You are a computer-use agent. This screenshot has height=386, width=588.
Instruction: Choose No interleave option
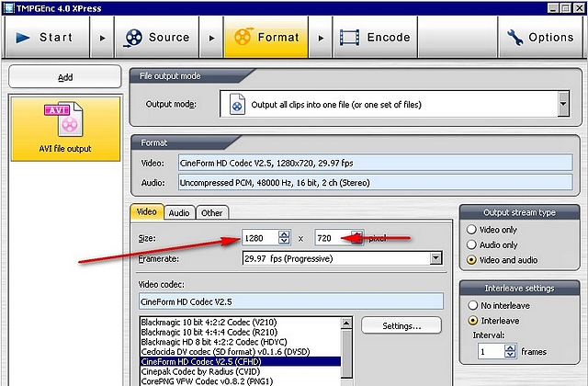[x=473, y=305]
